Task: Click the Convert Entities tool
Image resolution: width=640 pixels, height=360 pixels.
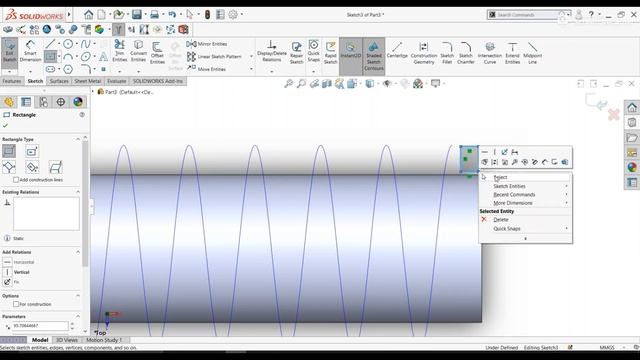Action: tap(138, 51)
